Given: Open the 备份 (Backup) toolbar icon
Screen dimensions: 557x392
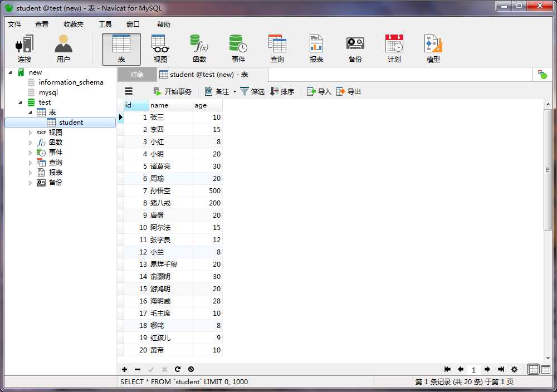Looking at the screenshot, I should pos(355,49).
